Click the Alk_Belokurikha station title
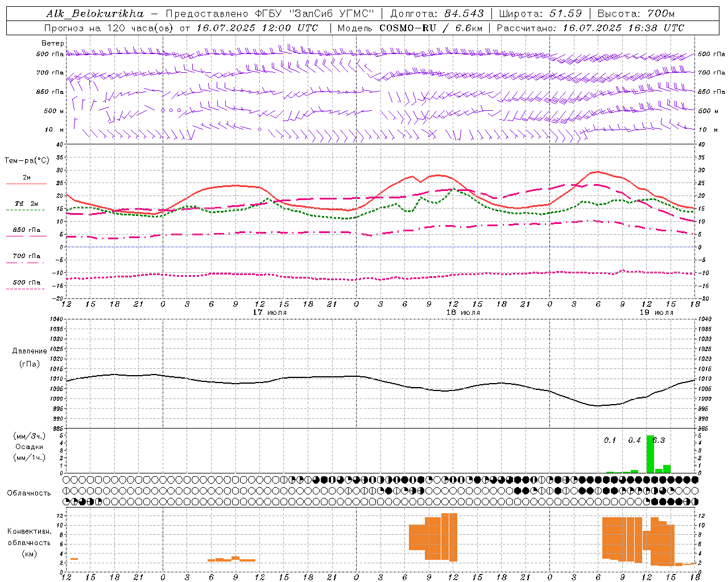 95,14
